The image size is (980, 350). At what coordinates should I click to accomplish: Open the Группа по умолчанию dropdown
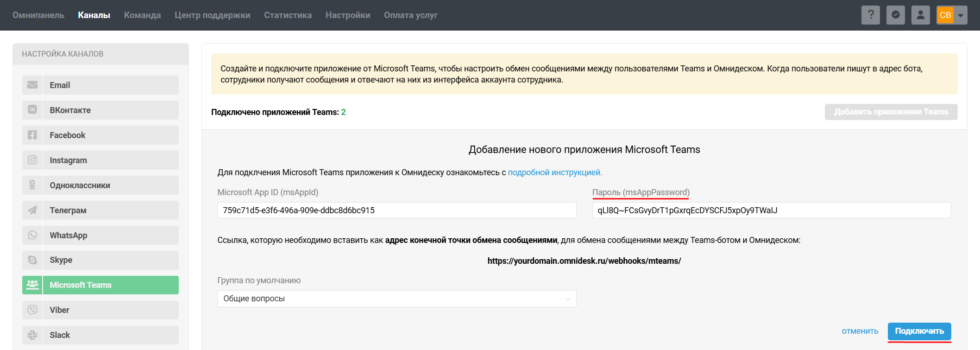[x=397, y=299]
